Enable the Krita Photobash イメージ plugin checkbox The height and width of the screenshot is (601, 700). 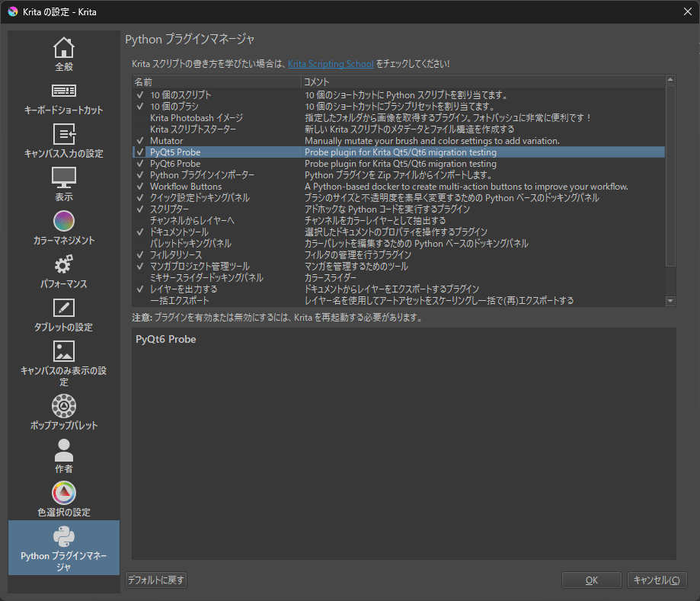[140, 118]
